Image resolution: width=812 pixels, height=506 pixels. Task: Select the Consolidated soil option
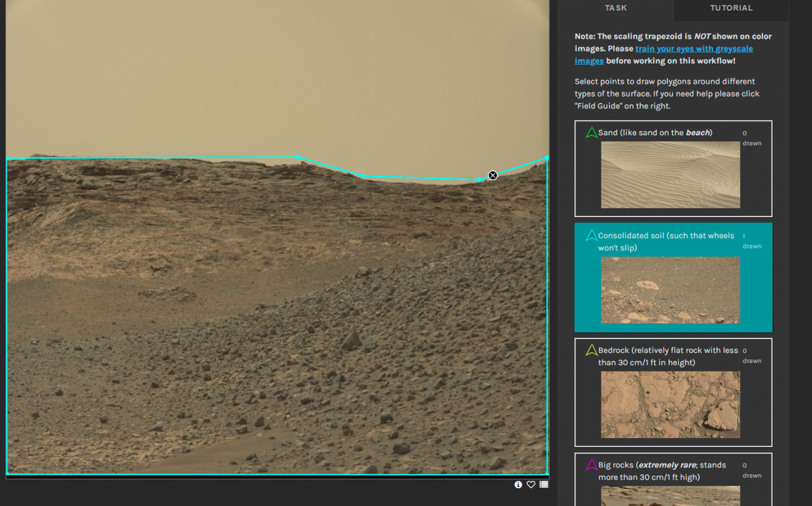[x=673, y=277]
